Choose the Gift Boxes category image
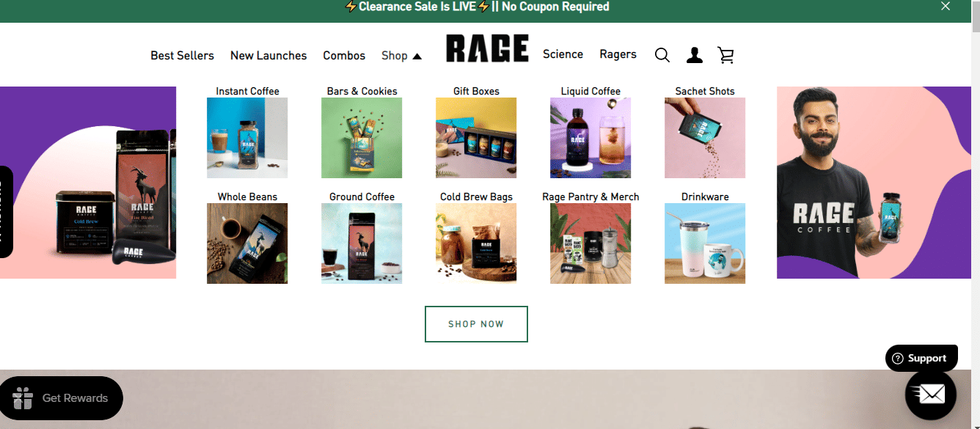Viewport: 980px width, 429px height. coord(476,138)
